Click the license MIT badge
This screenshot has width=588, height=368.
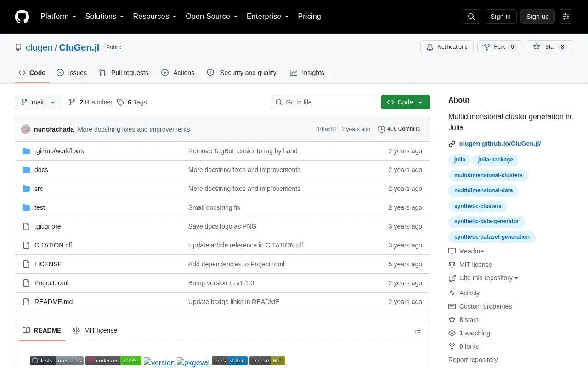267,361
